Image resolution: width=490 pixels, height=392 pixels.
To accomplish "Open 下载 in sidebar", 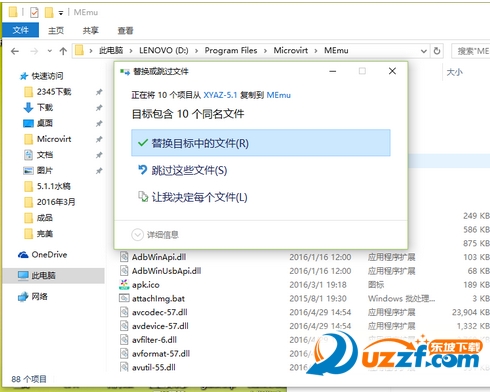I will 45,107.
